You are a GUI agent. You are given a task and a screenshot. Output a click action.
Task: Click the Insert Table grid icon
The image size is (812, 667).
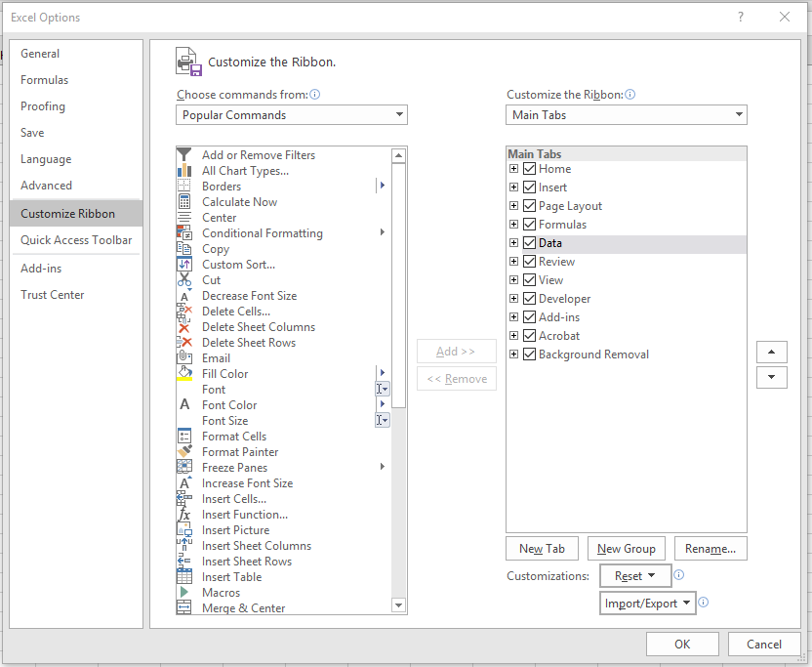(184, 577)
